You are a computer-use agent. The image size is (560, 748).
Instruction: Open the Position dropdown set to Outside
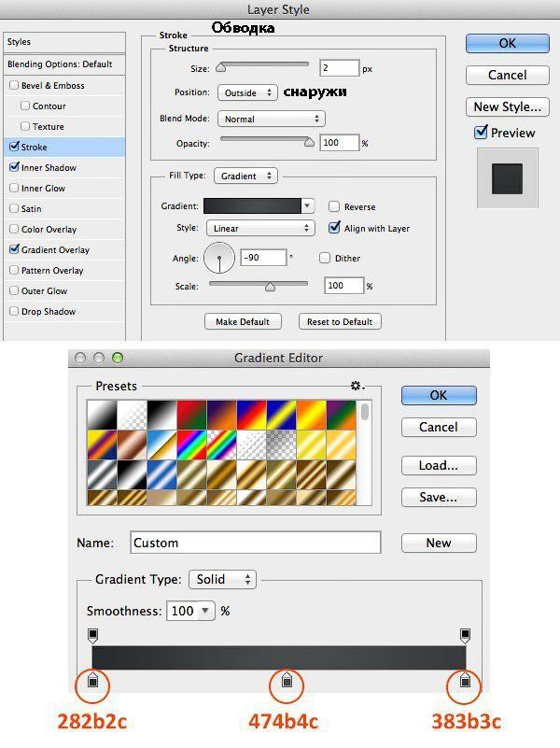[x=247, y=92]
